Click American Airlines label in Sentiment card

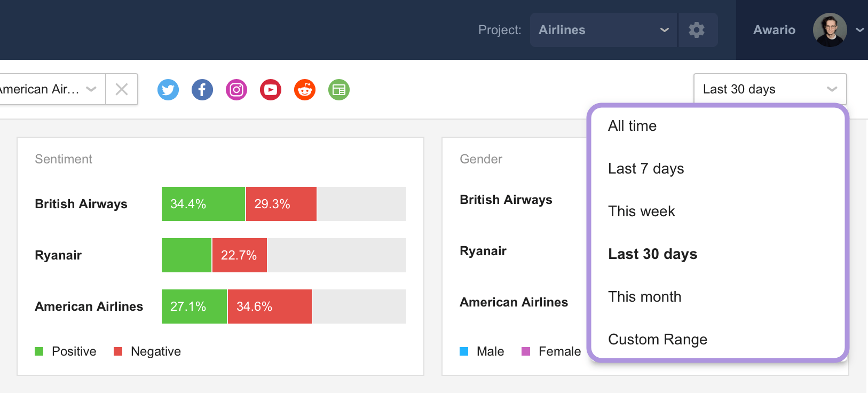(x=89, y=306)
